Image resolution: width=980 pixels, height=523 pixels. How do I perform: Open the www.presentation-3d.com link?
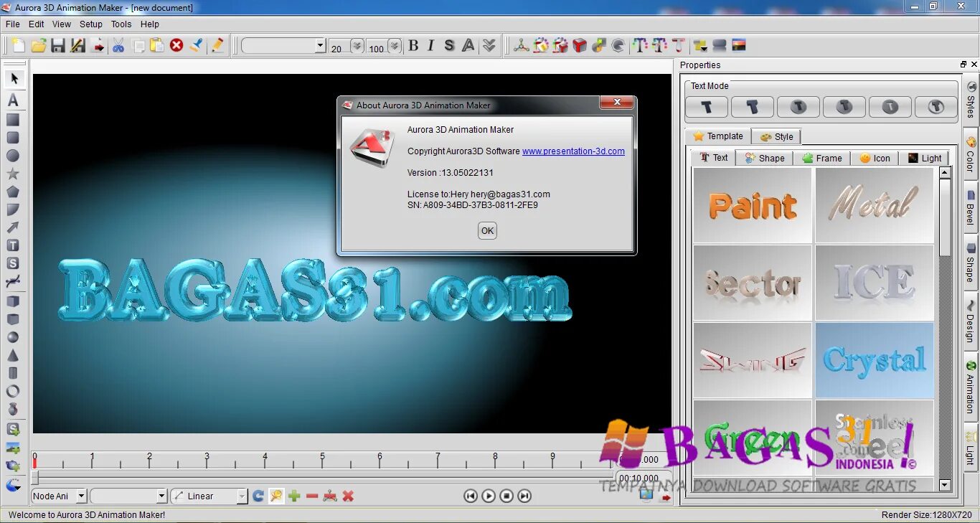pos(573,151)
